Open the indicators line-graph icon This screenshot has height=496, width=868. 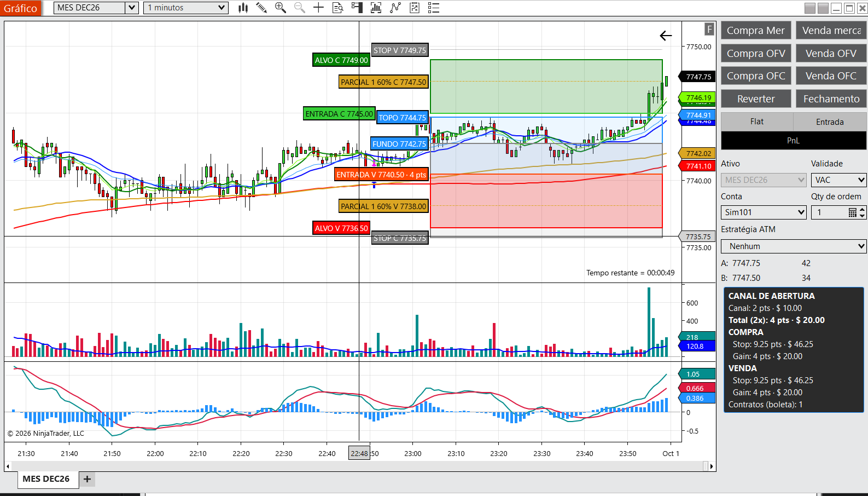click(395, 8)
